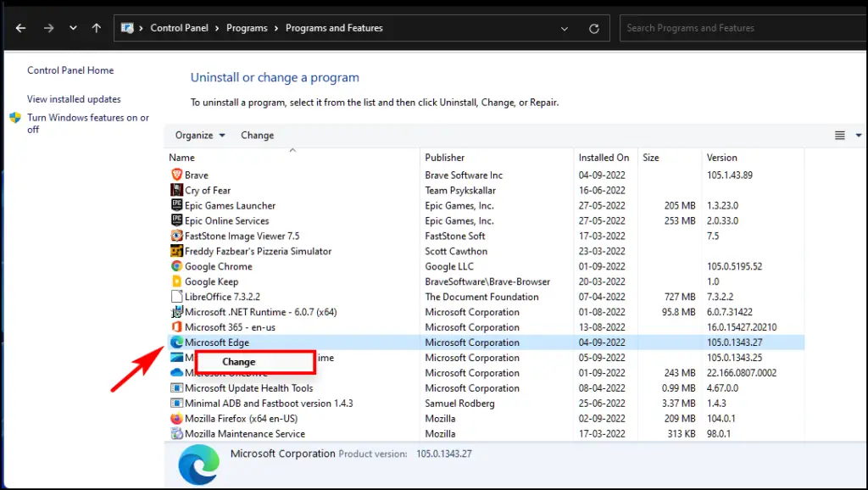Select the Cry of Fear icon
This screenshot has width=868, height=490.
pyautogui.click(x=176, y=190)
